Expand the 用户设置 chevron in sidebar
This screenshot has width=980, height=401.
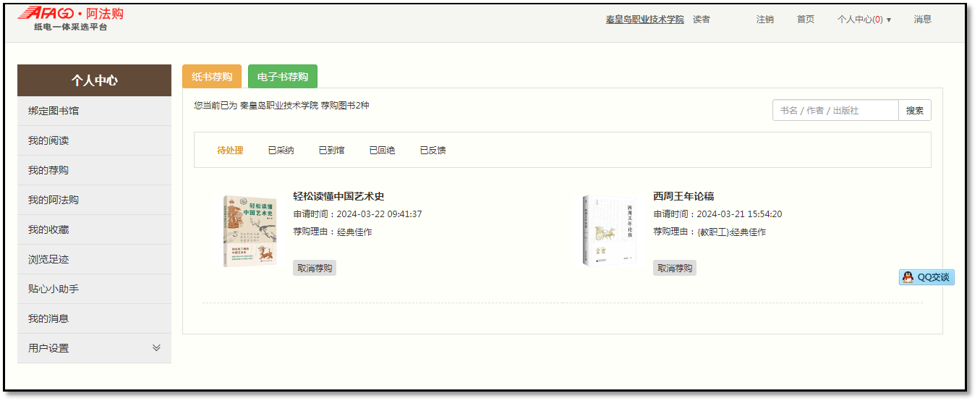coord(156,347)
